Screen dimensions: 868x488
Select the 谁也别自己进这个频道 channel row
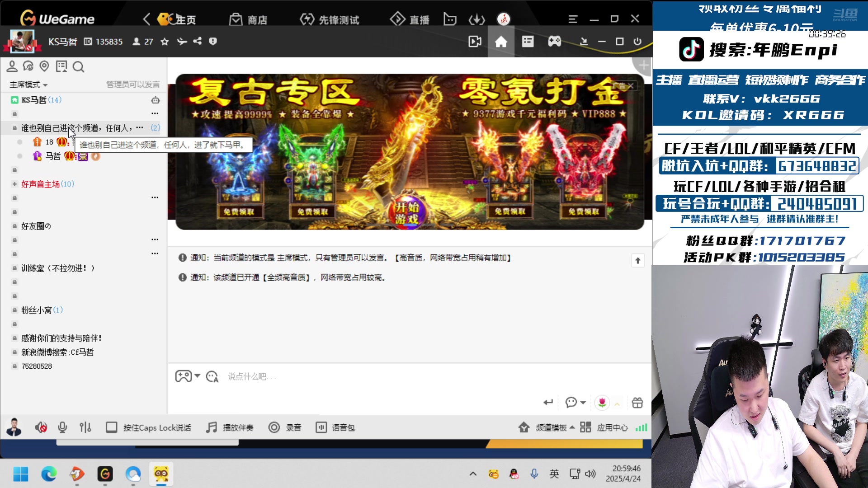tap(84, 128)
